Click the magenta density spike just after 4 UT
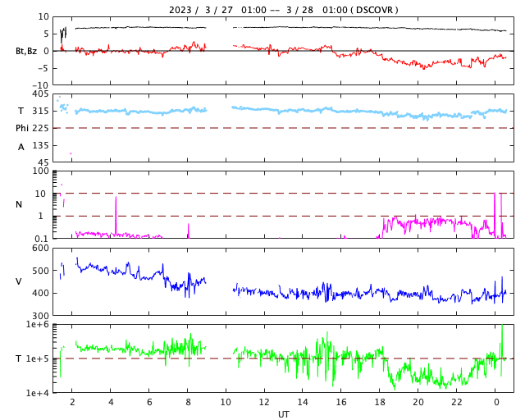525x420 pixels. (116, 213)
